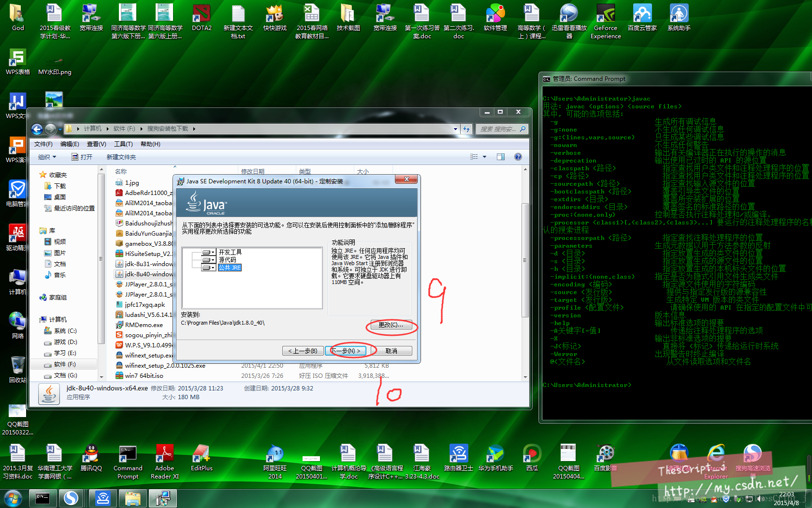Viewport: 812px width, 508px height.
Task: Select the MY水印.png desktop file
Action: coord(55,65)
